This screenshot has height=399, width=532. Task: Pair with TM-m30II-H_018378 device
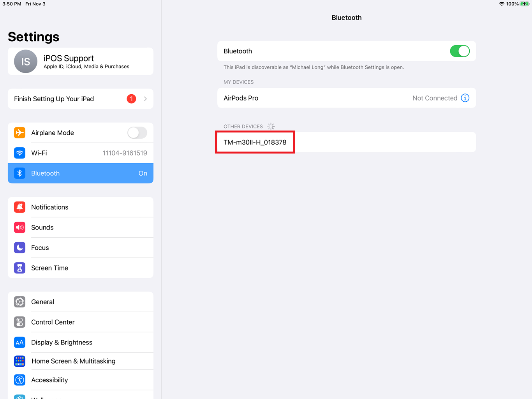(347, 142)
